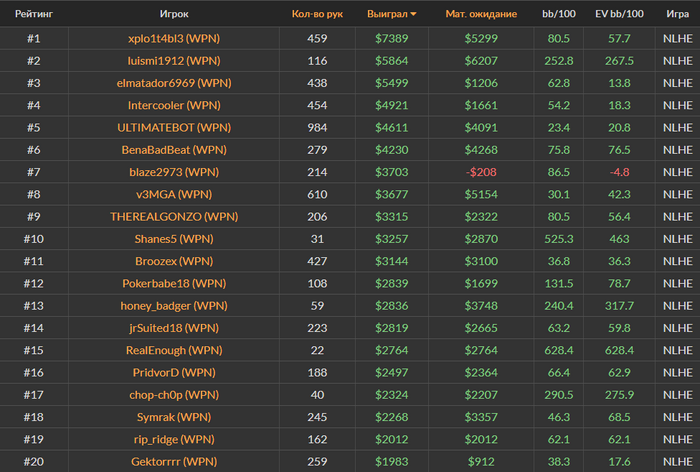Click the Игрок column header
Image resolution: width=700 pixels, height=472 pixels.
174,14
